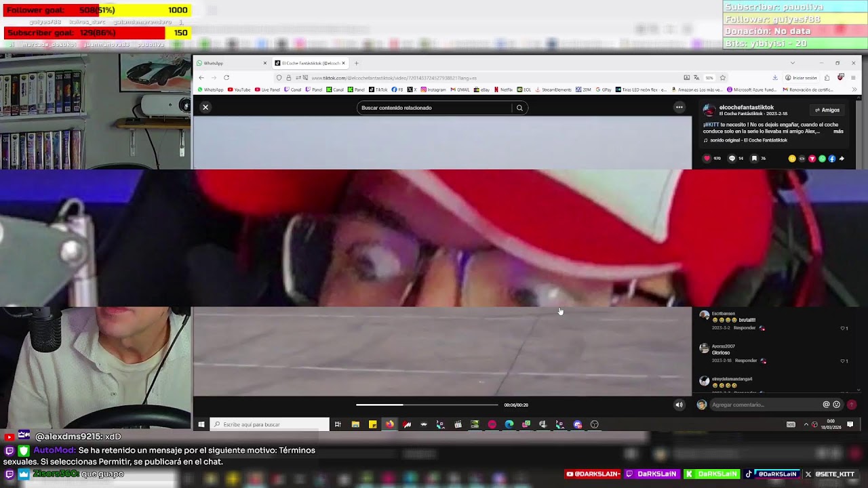Open the #KITT hashtag link
Viewport: 868px width, 488px height.
coord(711,125)
